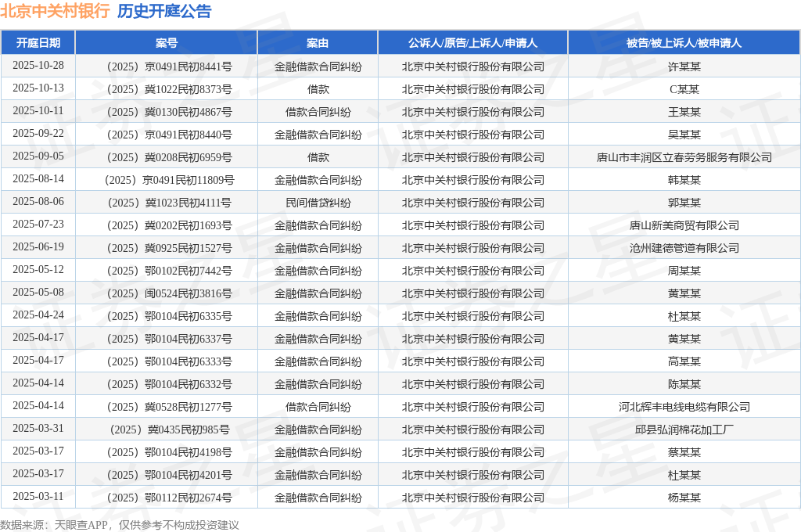The width and height of the screenshot is (801, 532).
Task: Click defendant 邱县弘润棉花加工厂
Action: point(684,430)
